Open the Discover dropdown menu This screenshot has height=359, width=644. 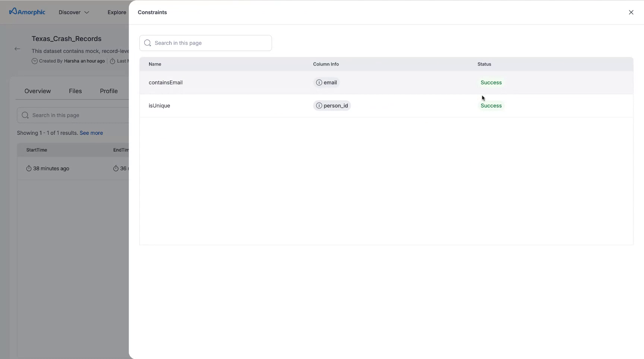pyautogui.click(x=73, y=12)
